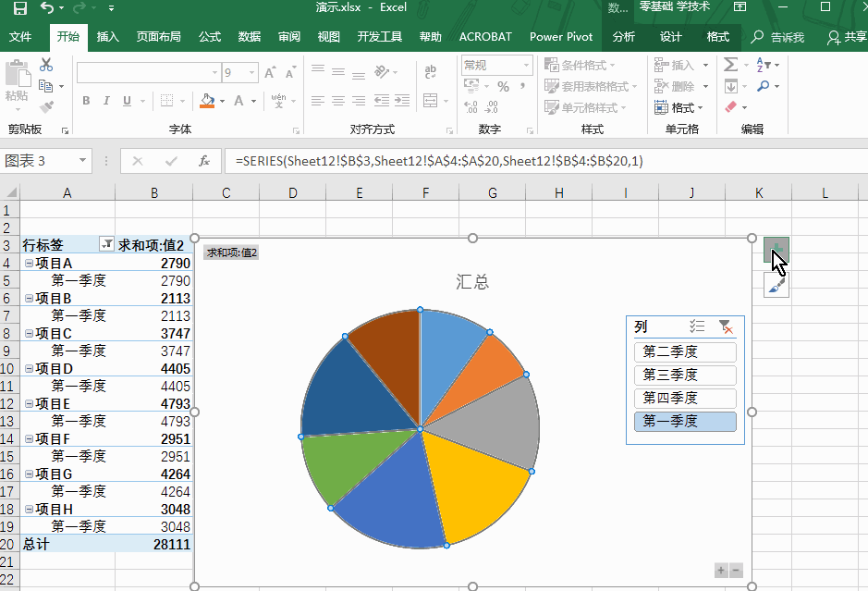
Task: Click the Format Painter brush icon
Action: tap(46, 106)
